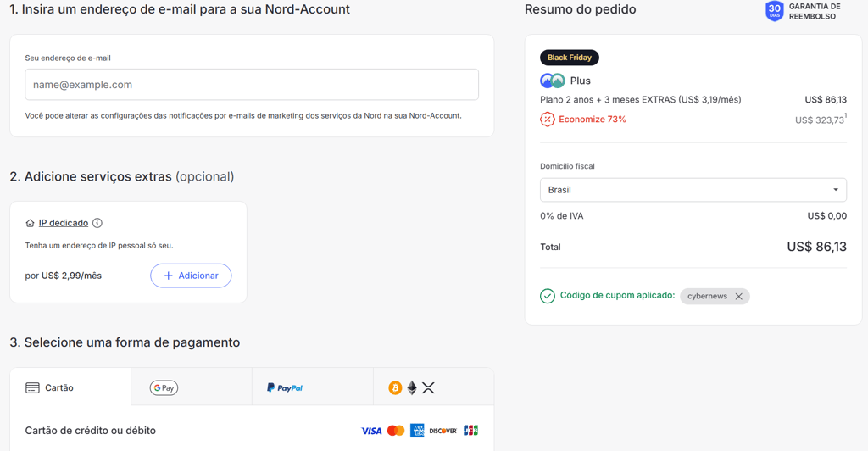Click the cybernews coupon chip
The width and height of the screenshot is (868, 451).
pyautogui.click(x=715, y=296)
